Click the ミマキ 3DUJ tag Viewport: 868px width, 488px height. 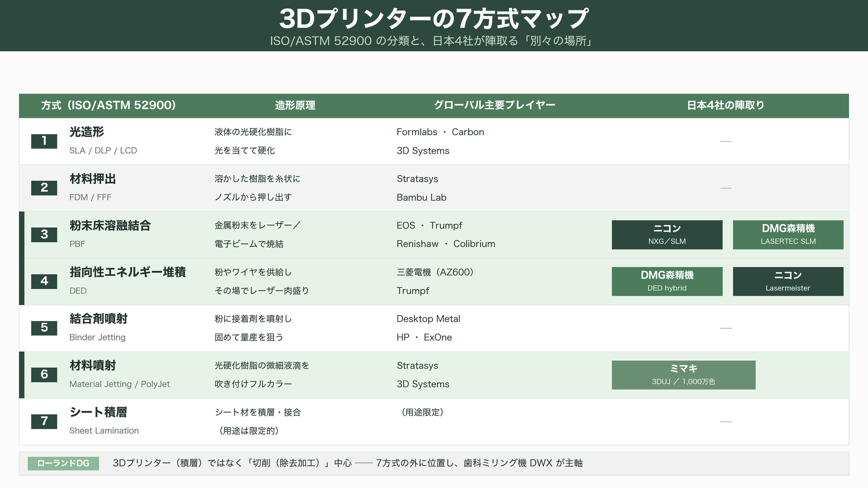684,375
